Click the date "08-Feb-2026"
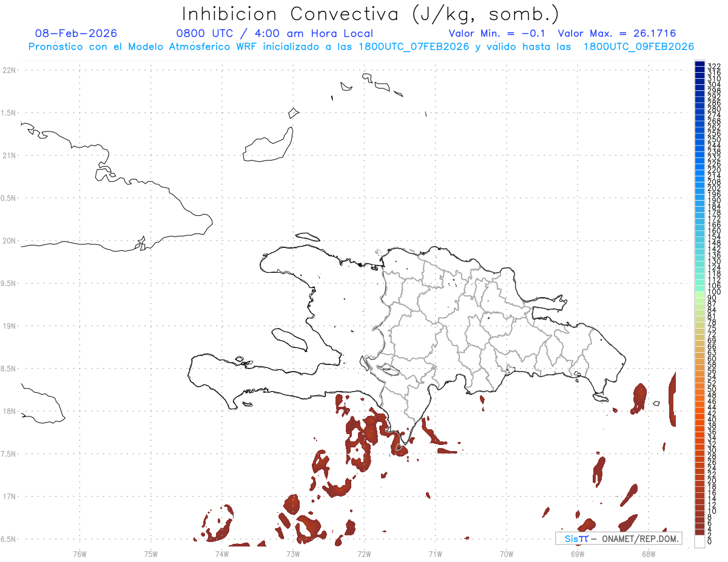Image resolution: width=728 pixels, height=562 pixels. (76, 33)
